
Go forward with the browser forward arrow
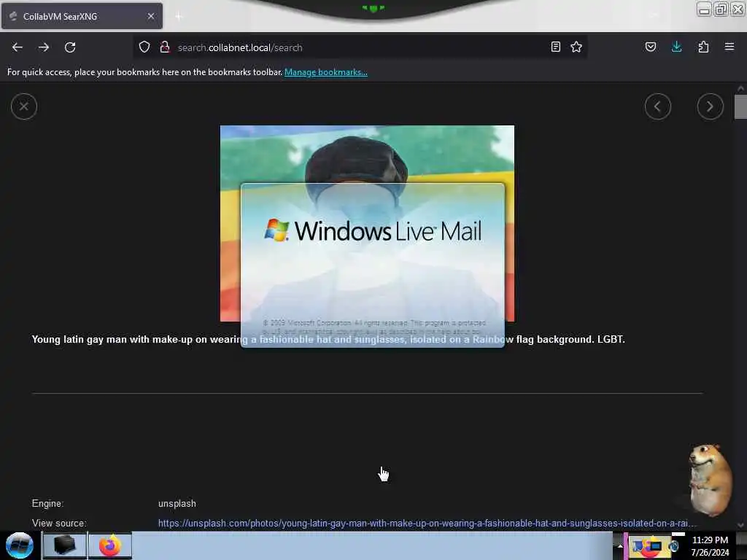click(x=44, y=47)
